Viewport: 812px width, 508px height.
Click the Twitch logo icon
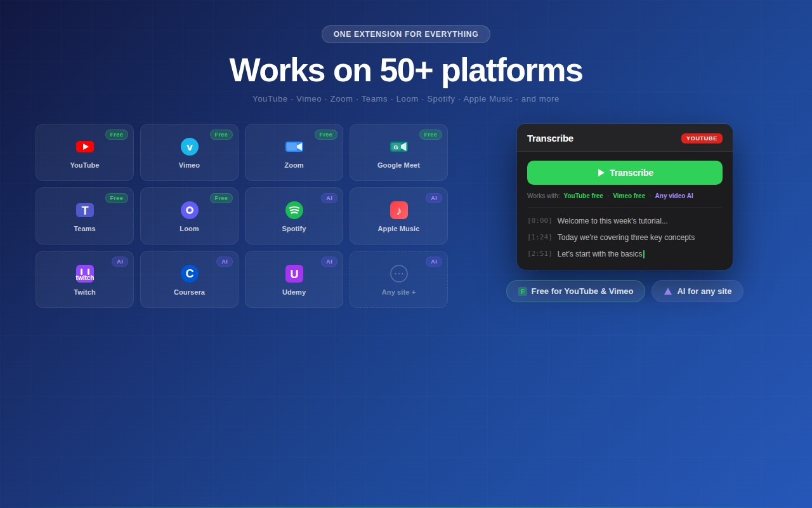tap(85, 274)
